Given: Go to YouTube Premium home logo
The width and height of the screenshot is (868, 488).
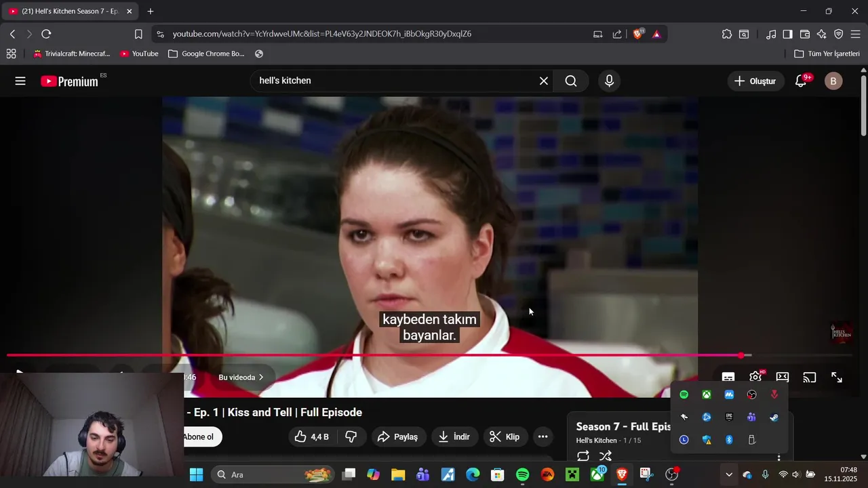Looking at the screenshot, I should (69, 81).
